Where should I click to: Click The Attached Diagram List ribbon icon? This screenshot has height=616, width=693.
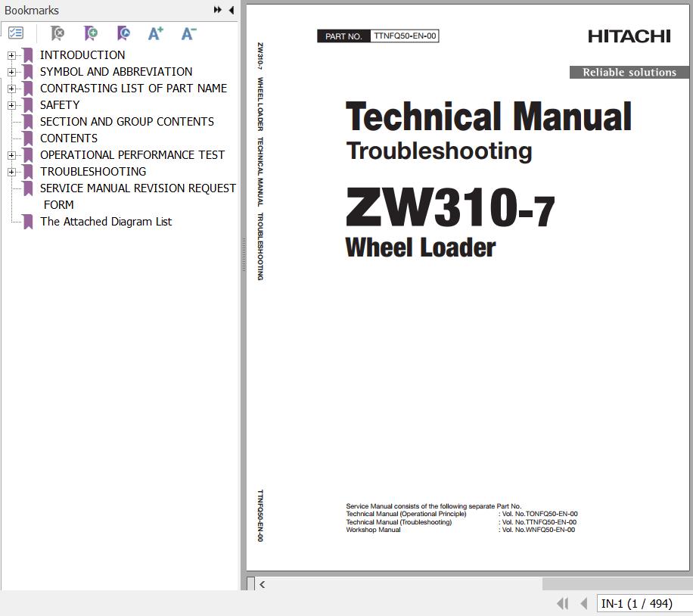click(28, 222)
